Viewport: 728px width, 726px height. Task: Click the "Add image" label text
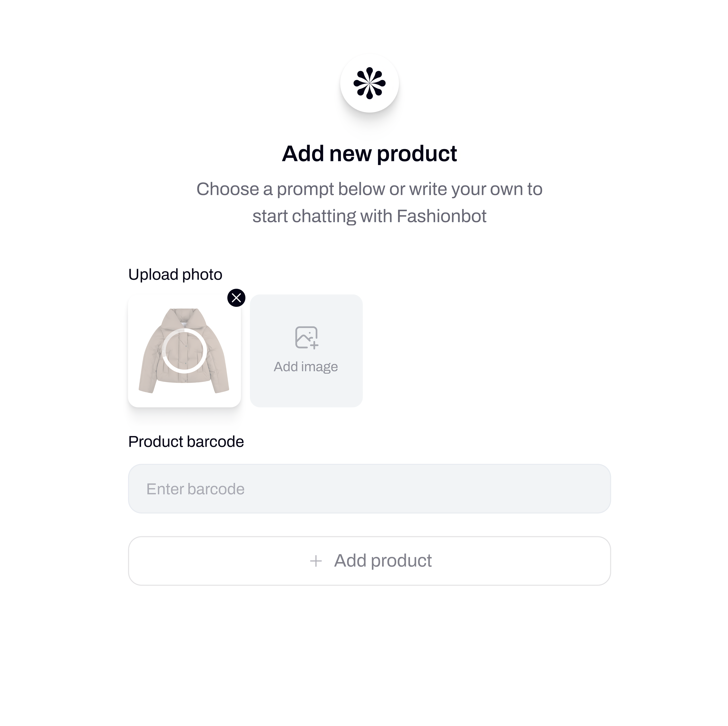pyautogui.click(x=306, y=367)
